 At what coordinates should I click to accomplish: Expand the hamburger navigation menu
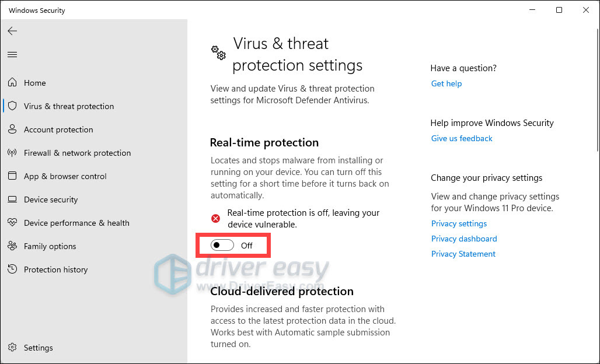pyautogui.click(x=12, y=55)
